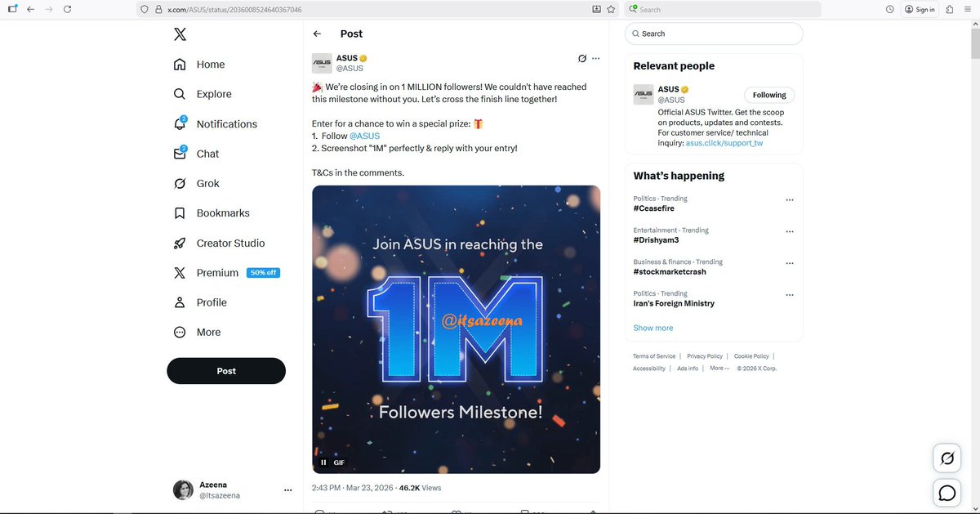This screenshot has height=514, width=980.
Task: Go back using the Post header arrow
Action: click(x=318, y=34)
